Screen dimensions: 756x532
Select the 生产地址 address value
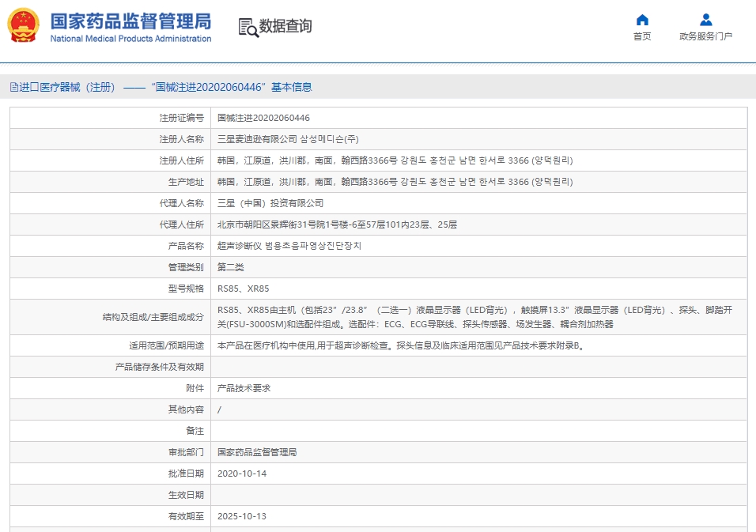tap(395, 182)
